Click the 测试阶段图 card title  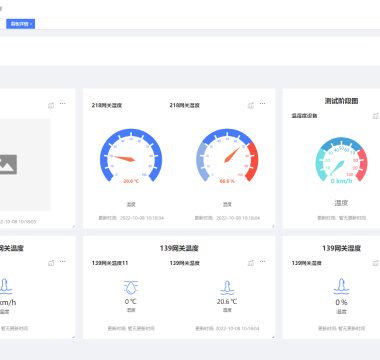pyautogui.click(x=341, y=101)
